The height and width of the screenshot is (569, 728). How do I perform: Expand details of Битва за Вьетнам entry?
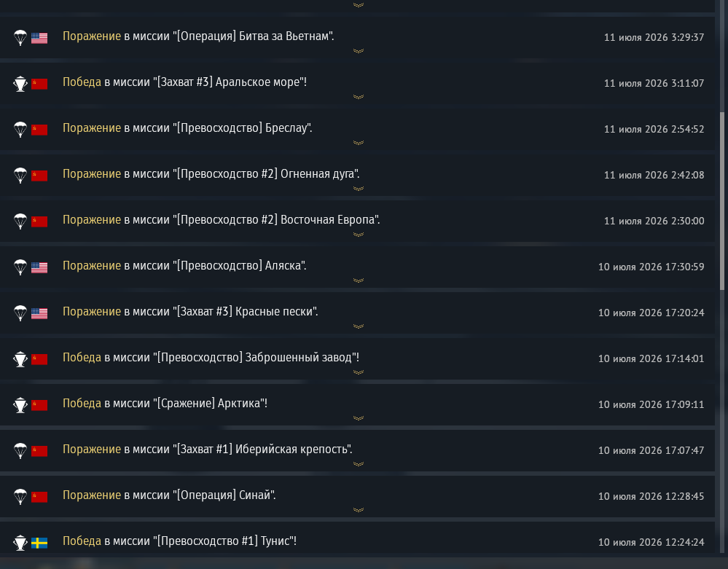point(359,51)
